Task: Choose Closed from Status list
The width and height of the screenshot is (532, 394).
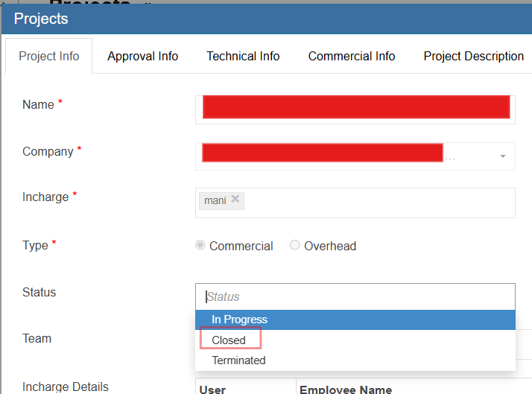Action: (229, 340)
